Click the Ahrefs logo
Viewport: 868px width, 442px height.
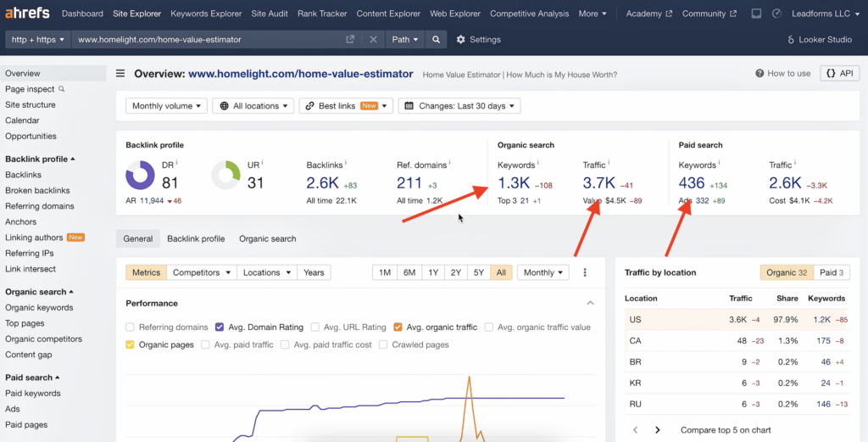(x=29, y=14)
